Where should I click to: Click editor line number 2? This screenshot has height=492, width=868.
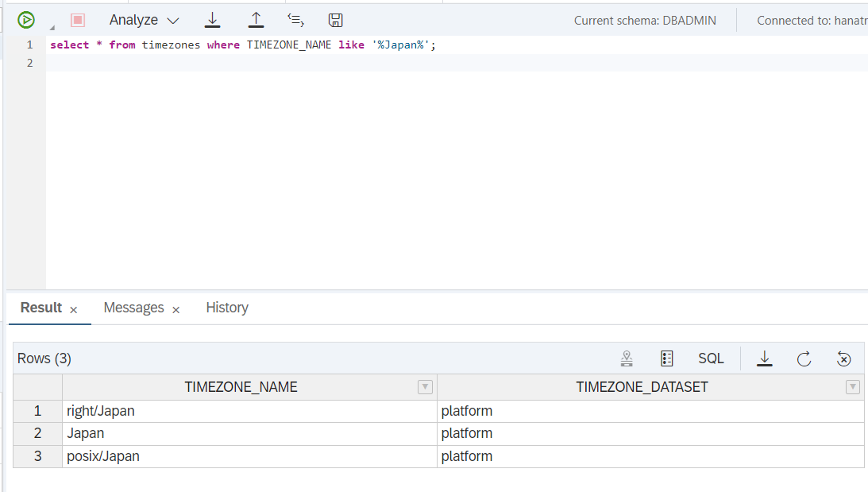point(30,63)
